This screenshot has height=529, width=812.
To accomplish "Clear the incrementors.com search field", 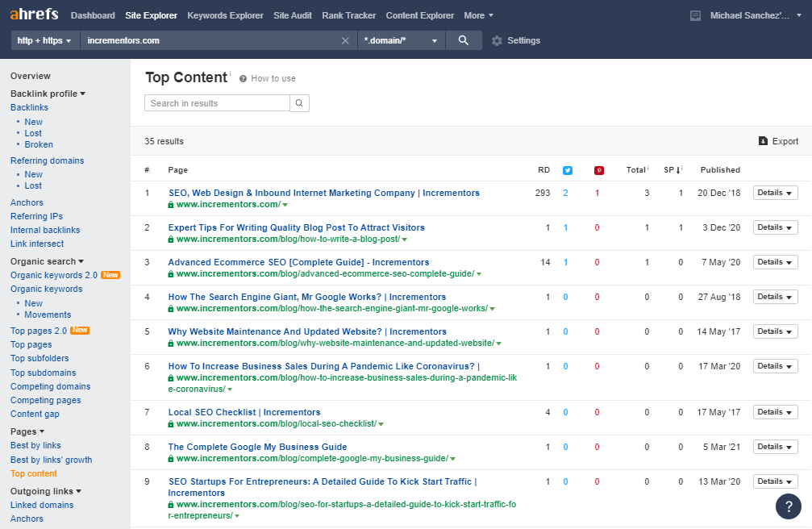I will pyautogui.click(x=345, y=40).
